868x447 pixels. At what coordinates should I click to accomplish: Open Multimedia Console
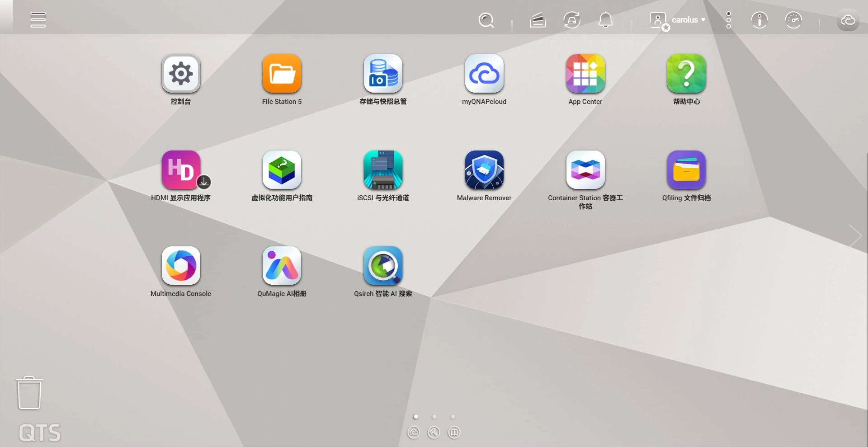181,266
